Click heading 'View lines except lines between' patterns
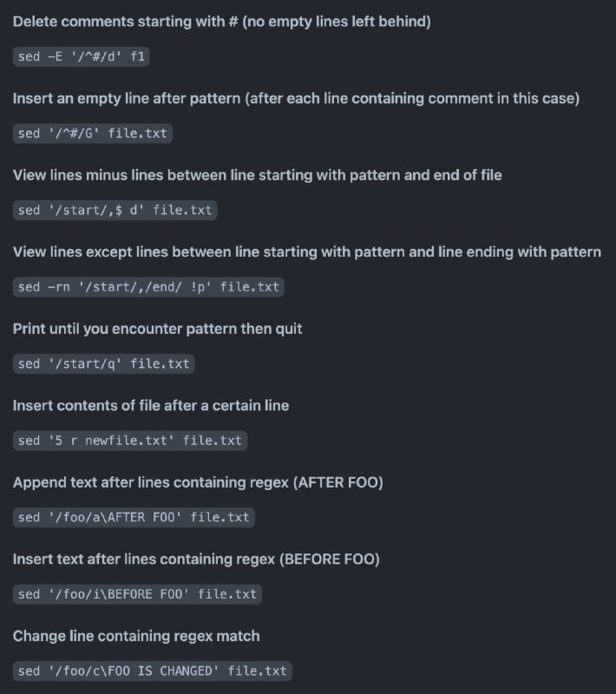 click(x=306, y=252)
